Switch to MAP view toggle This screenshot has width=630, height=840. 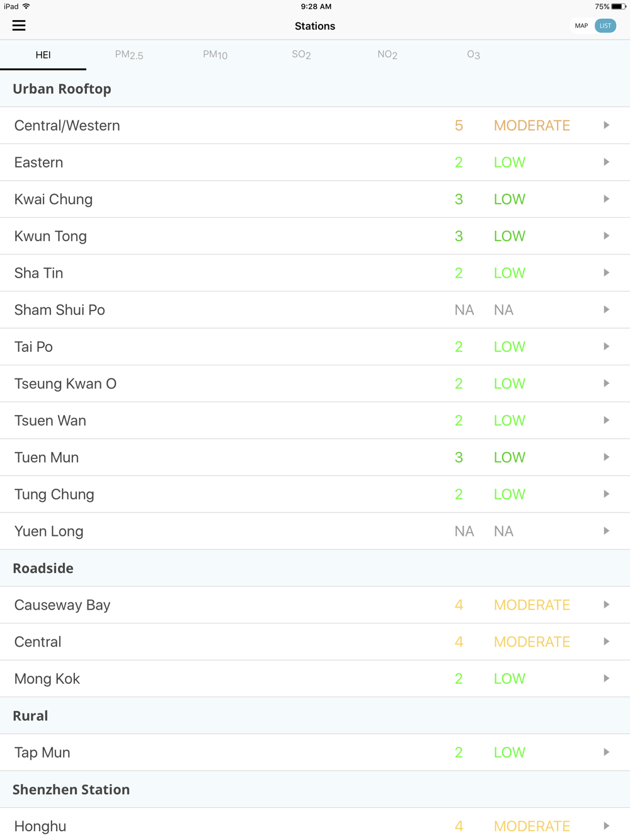[581, 26]
